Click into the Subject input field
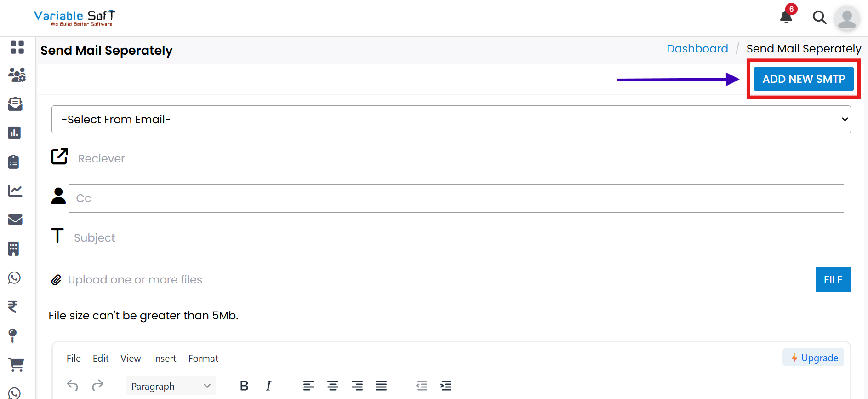 pyautogui.click(x=454, y=238)
